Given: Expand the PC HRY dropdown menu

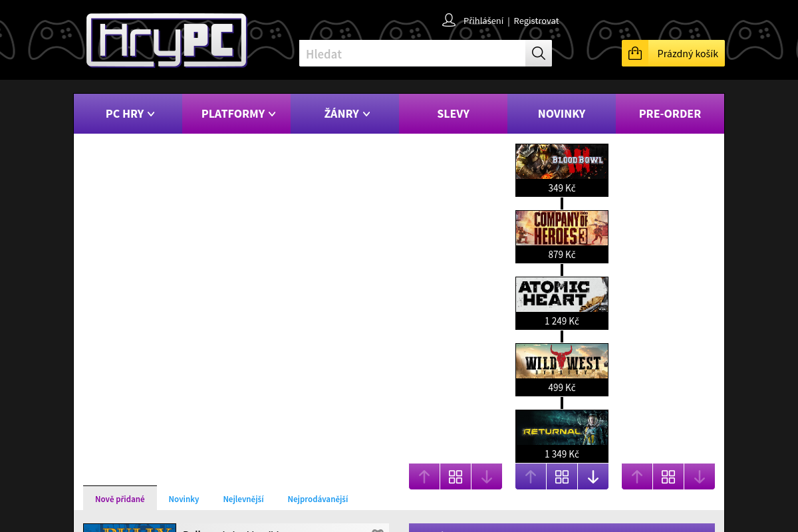Looking at the screenshot, I should tap(130, 114).
